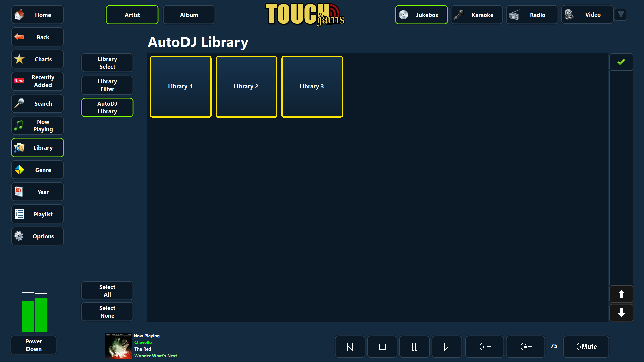Viewport: 644px width, 362px height.
Task: Click the Charts star icon
Action: (19, 59)
